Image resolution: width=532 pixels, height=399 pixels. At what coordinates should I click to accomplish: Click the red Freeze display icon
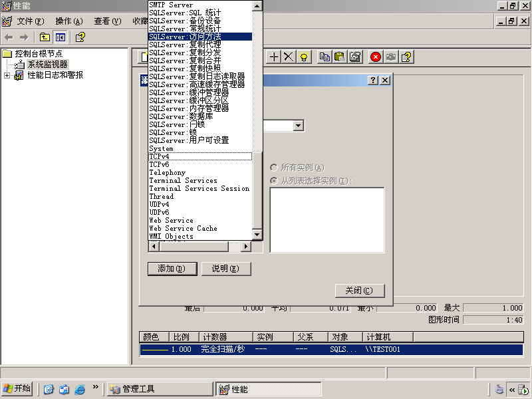click(376, 57)
